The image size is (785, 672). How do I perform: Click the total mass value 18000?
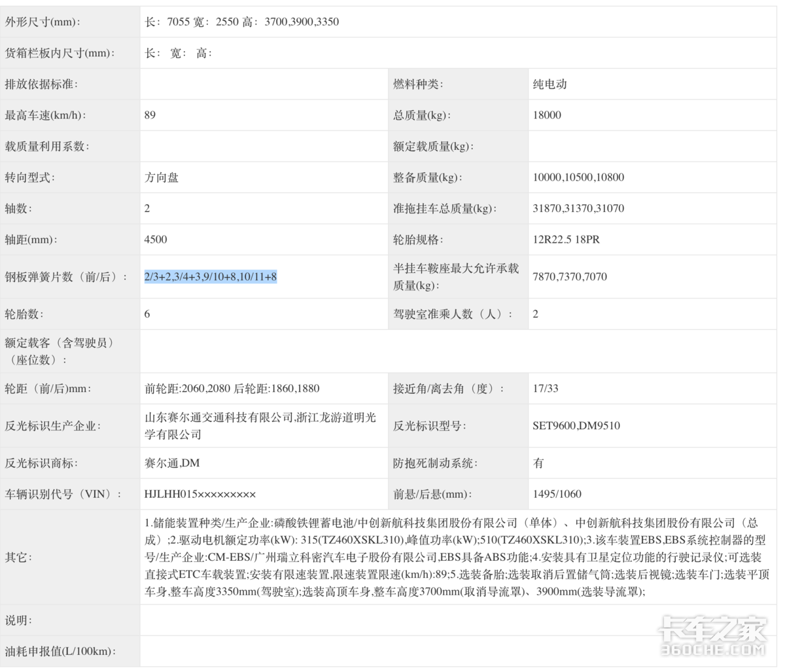tap(547, 115)
